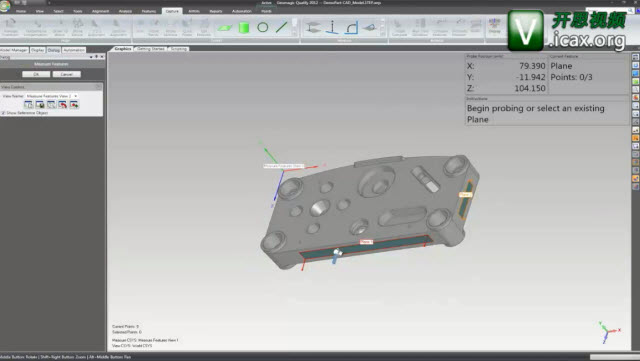This screenshot has width=640, height=361.
Task: Select the green Cylinder feature tool
Action: tap(244, 28)
